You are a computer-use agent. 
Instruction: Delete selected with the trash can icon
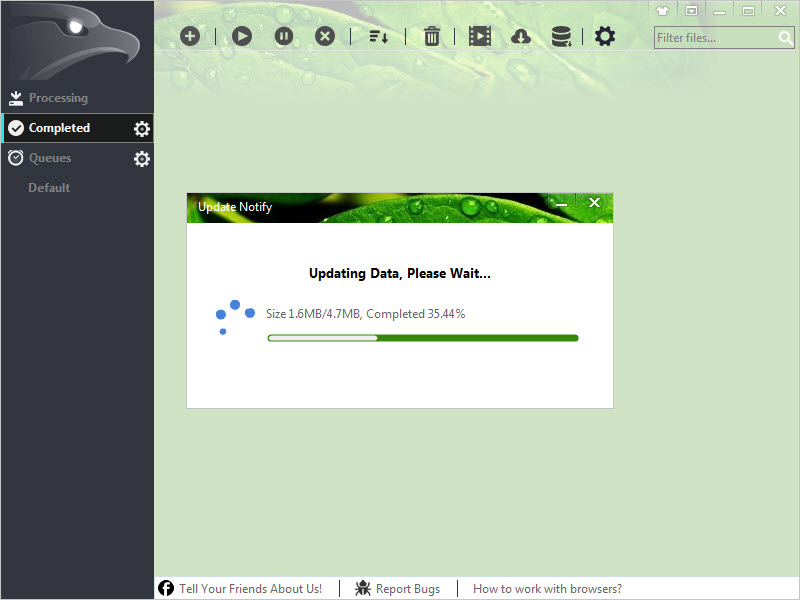tap(432, 36)
